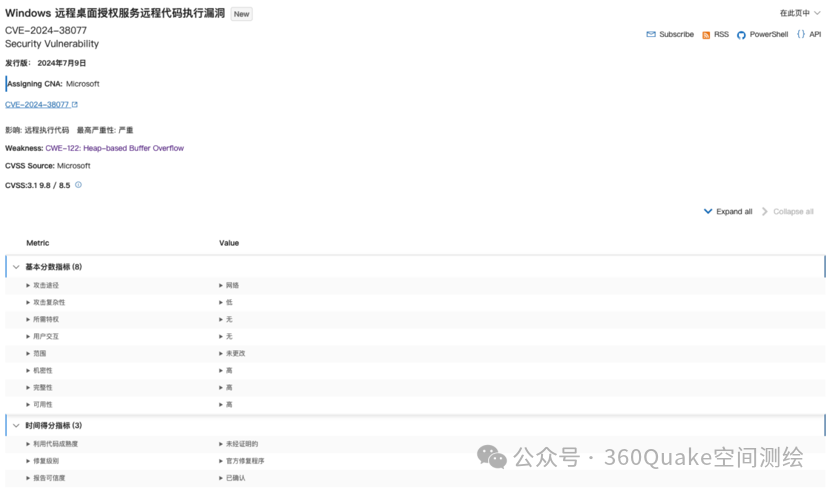Click Expand all
830x490 pixels.
[x=728, y=212]
